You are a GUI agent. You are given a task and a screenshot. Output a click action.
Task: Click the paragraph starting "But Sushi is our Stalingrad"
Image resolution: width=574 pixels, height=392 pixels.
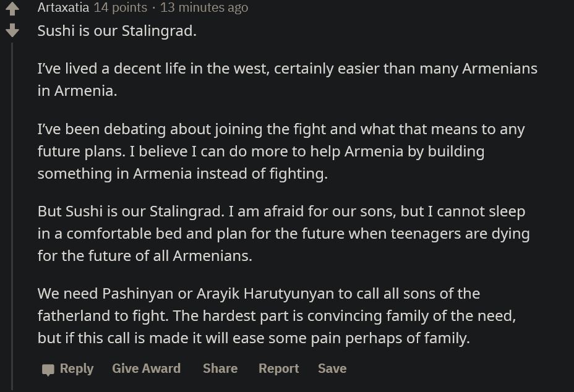(283, 234)
